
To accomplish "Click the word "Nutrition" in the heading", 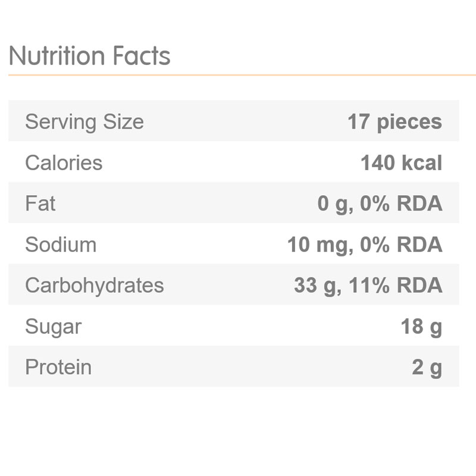I will tap(57, 56).
